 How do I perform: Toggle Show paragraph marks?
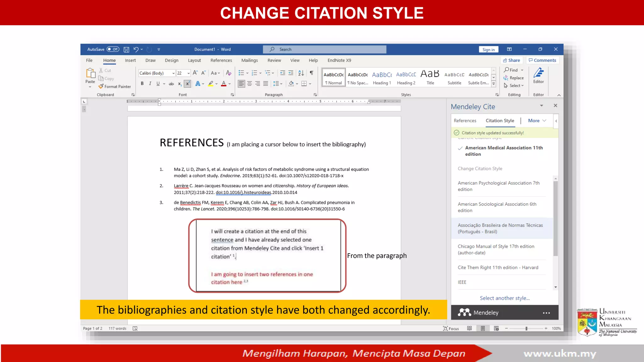311,73
